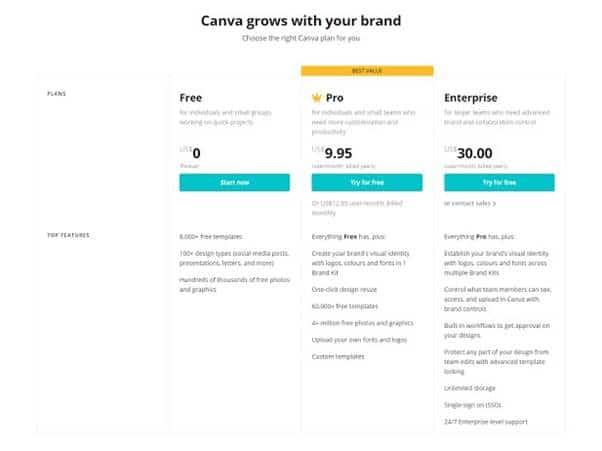Click the monthly billing note under Pro button

tap(357, 208)
